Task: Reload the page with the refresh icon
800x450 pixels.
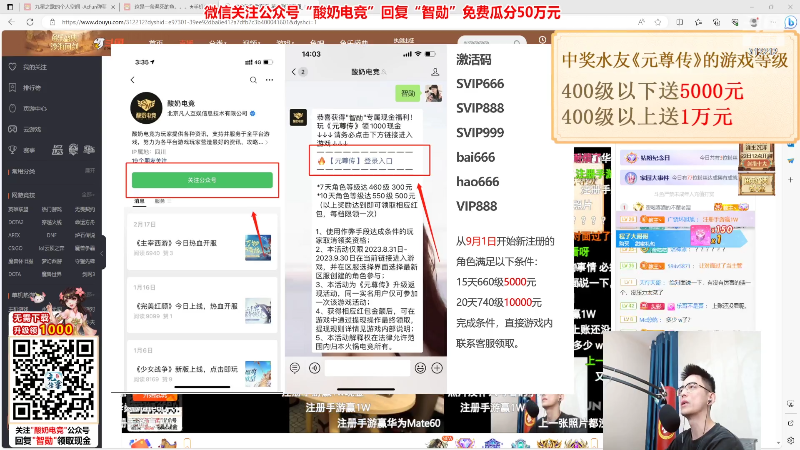Action: (30, 22)
